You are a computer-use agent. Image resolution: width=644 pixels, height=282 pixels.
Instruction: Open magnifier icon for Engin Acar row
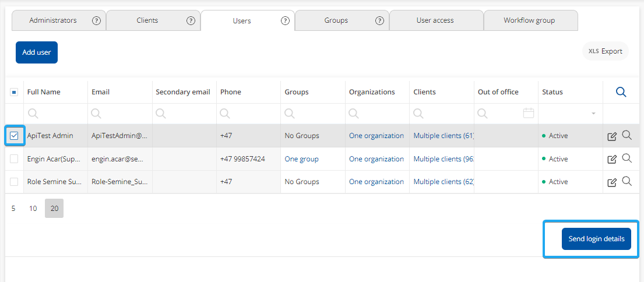(627, 158)
